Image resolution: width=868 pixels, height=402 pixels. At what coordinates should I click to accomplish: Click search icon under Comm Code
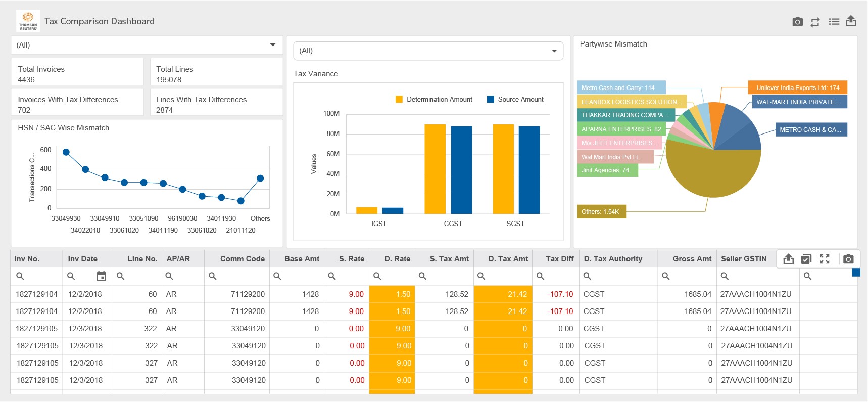pyautogui.click(x=213, y=276)
